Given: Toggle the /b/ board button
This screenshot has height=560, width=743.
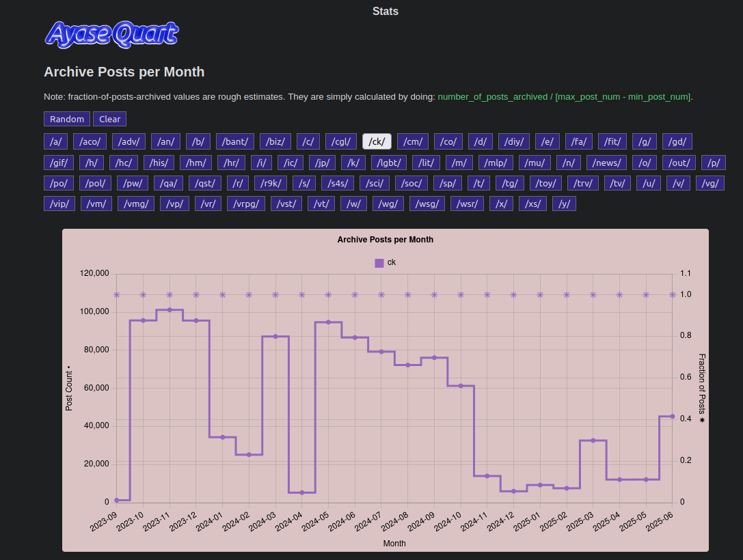Looking at the screenshot, I should [198, 141].
